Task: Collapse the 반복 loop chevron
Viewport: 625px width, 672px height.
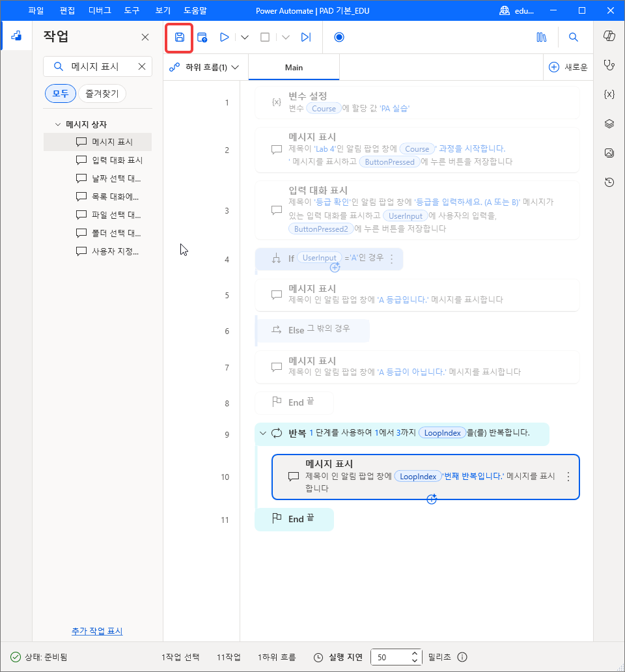Action: click(262, 433)
